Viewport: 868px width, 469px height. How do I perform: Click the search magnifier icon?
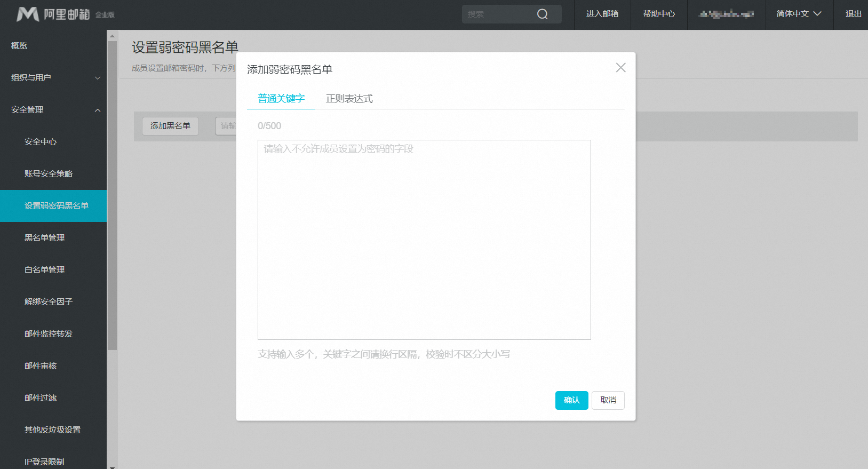542,14
